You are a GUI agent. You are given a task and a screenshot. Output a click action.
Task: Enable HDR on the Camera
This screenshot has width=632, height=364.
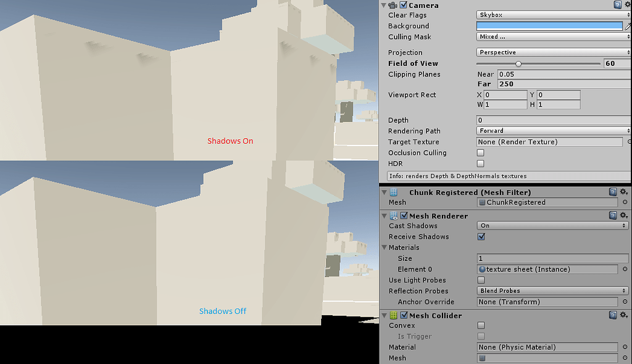[x=480, y=163]
